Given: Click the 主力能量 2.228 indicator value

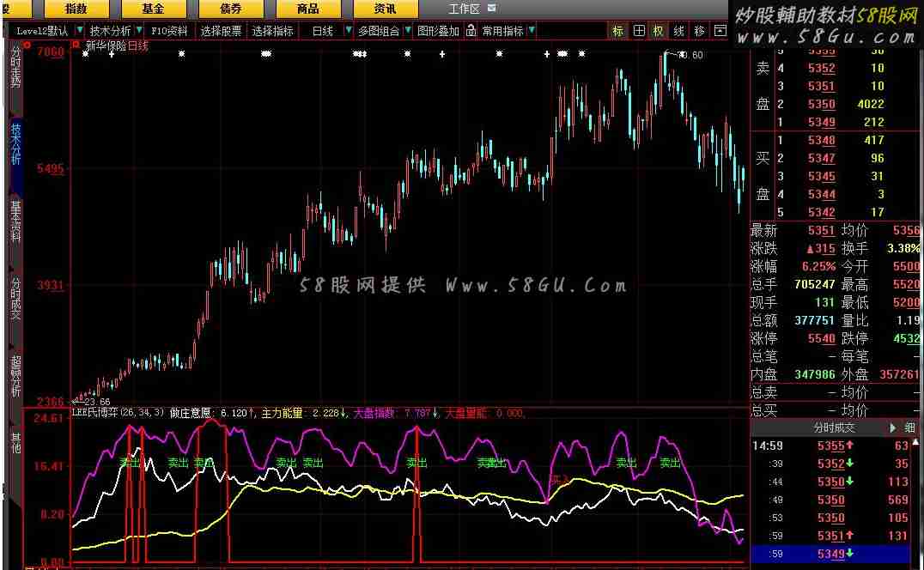Looking at the screenshot, I should [304, 414].
